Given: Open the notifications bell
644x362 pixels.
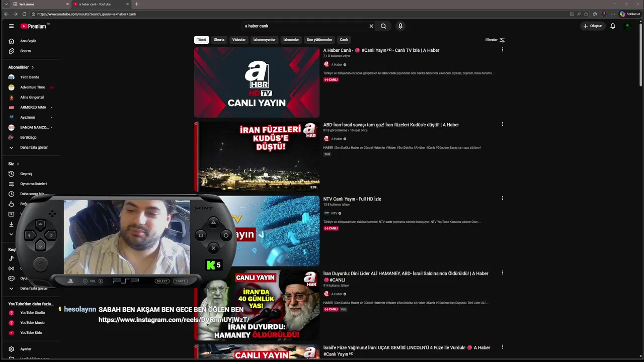Looking at the screenshot, I should (x=613, y=26).
